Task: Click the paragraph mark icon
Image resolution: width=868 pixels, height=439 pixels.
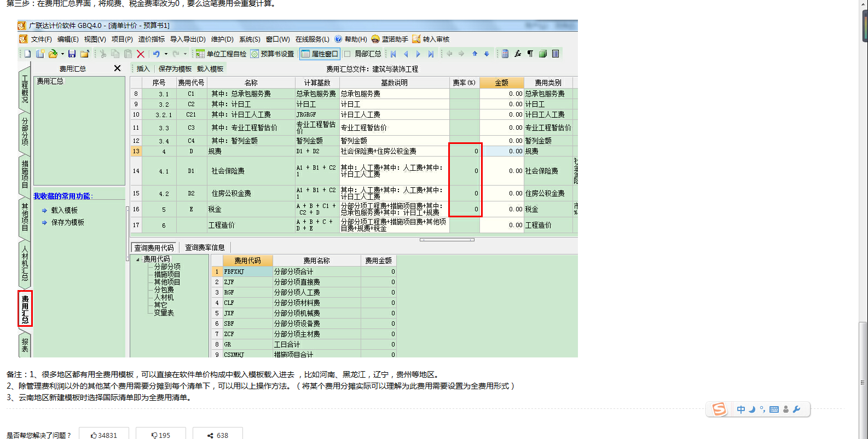Action: (530, 54)
